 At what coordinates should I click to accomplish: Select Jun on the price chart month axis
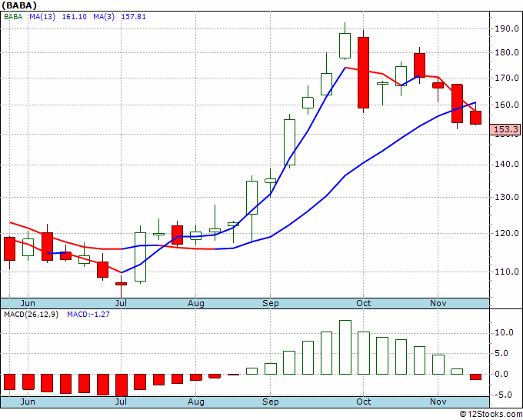(28, 303)
